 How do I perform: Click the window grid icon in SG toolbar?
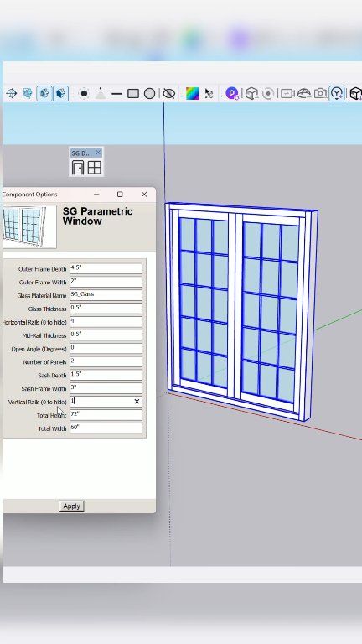[95, 168]
